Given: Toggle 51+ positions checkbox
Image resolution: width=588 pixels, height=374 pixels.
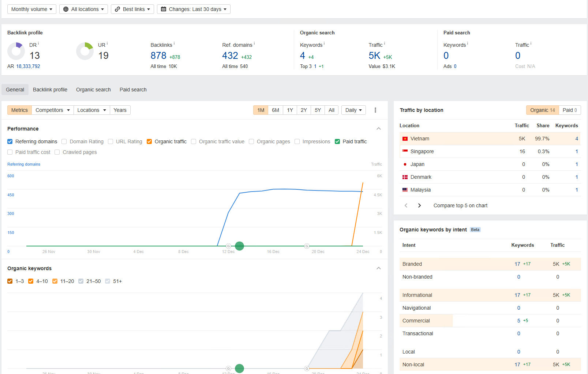Looking at the screenshot, I should (108, 281).
